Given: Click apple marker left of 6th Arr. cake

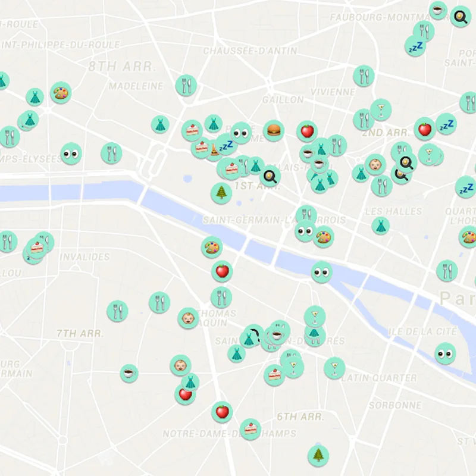Looking at the screenshot, I should point(222,412).
